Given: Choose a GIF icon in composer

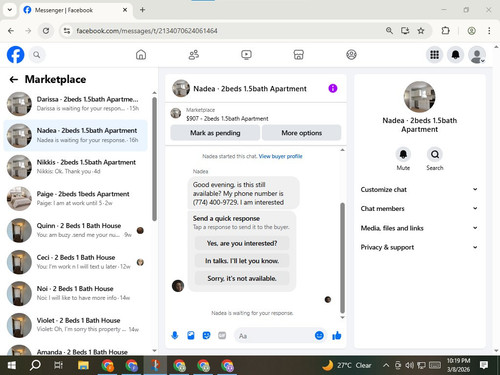Looking at the screenshot, I should [222, 335].
